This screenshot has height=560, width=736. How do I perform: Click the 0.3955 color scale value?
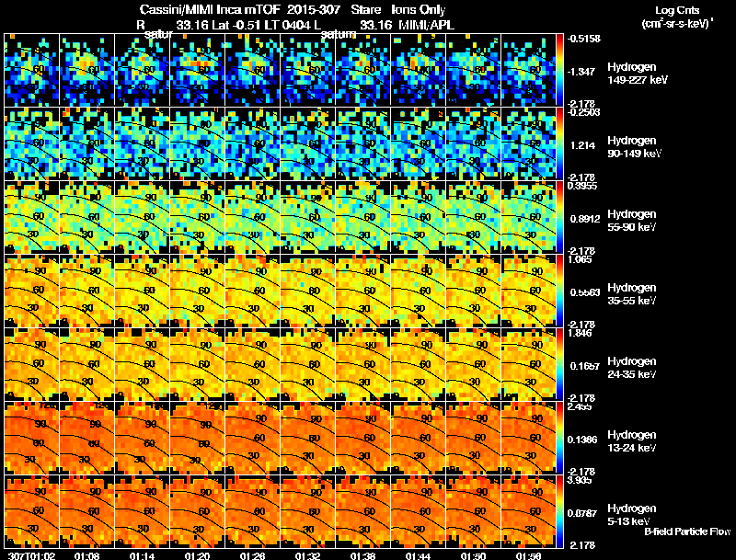582,186
